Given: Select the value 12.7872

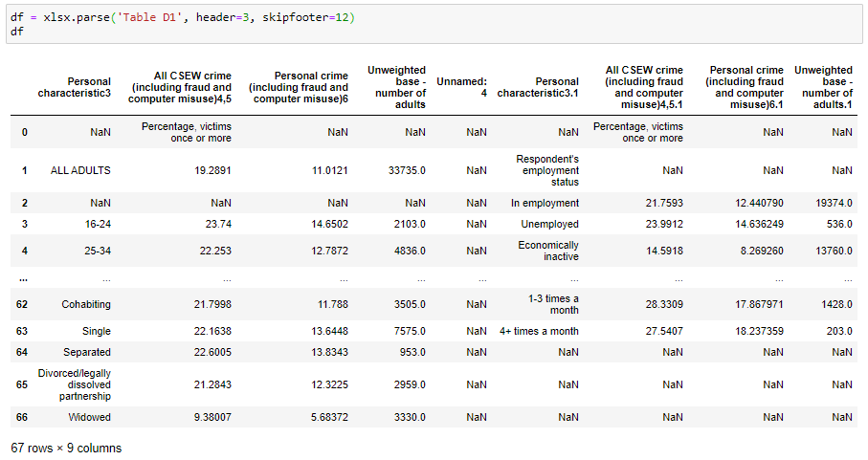Looking at the screenshot, I should 329,251.
